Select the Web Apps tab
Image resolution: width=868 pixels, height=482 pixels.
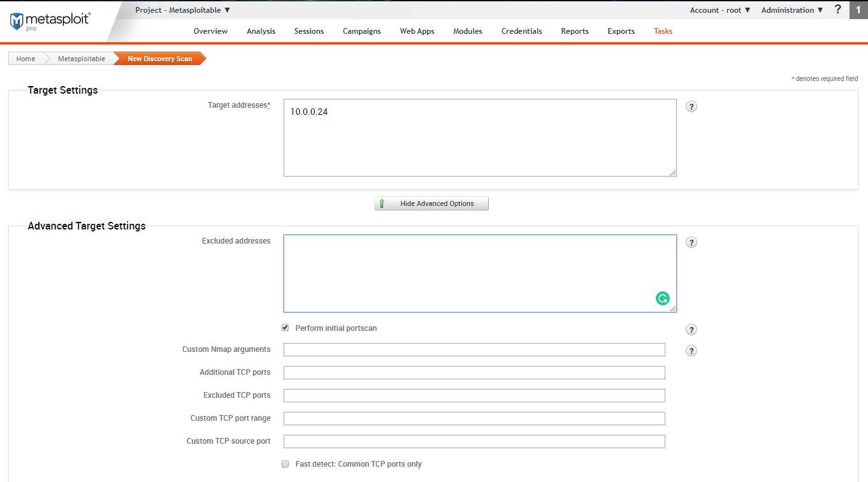(417, 31)
